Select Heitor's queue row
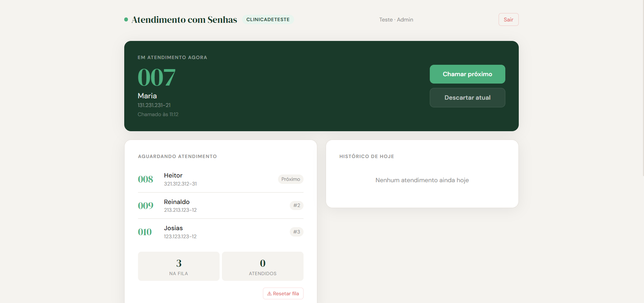Screen dimensions: 644x303 220,180
